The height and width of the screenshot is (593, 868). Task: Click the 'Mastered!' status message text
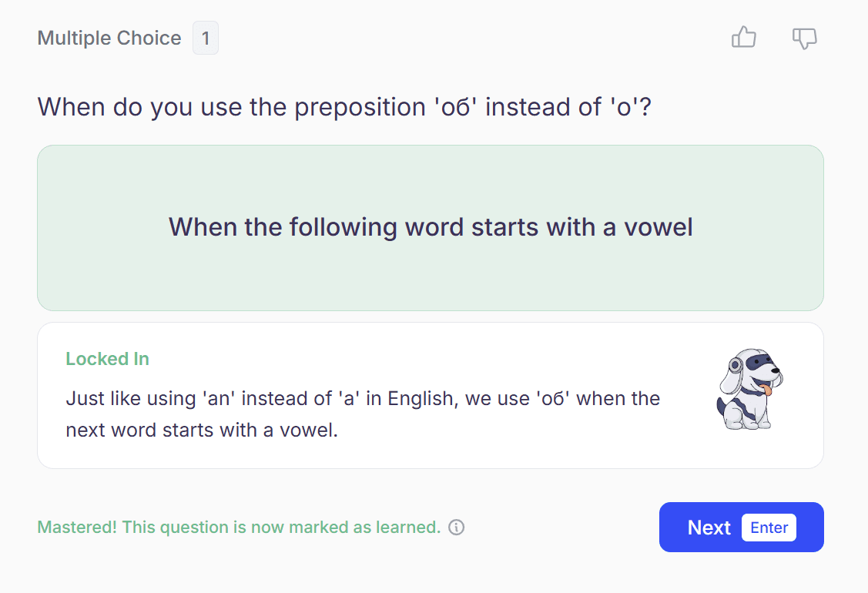point(239,528)
